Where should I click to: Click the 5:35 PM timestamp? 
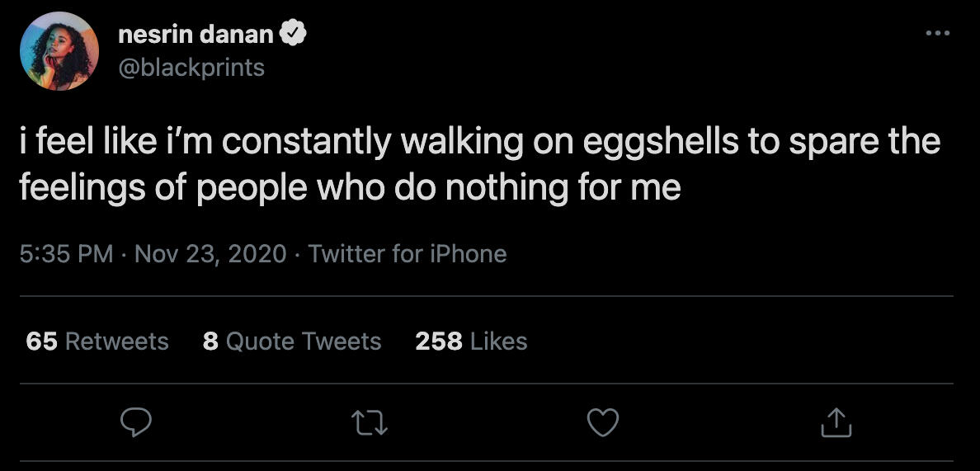coord(66,253)
